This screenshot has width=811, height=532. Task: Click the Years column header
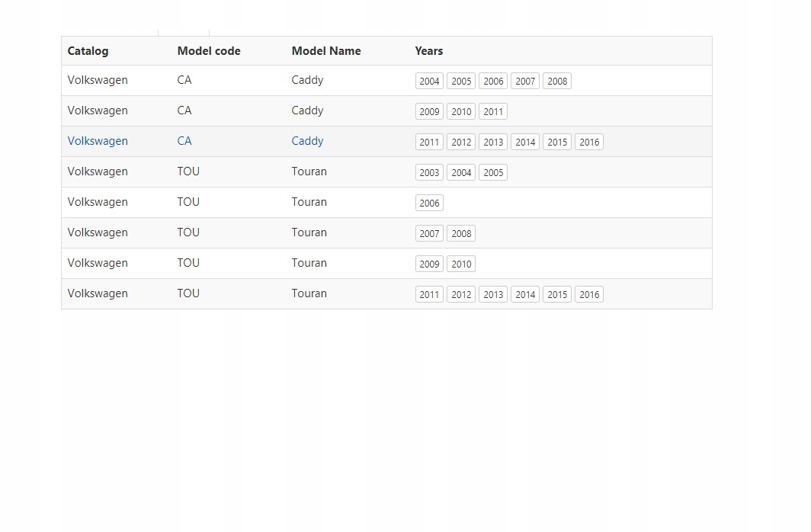(429, 51)
